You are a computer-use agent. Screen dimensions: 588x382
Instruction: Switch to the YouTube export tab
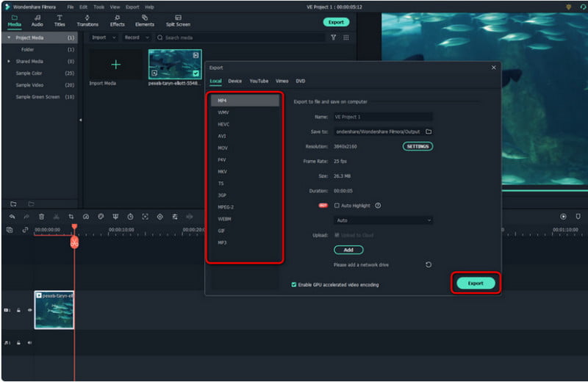[259, 81]
